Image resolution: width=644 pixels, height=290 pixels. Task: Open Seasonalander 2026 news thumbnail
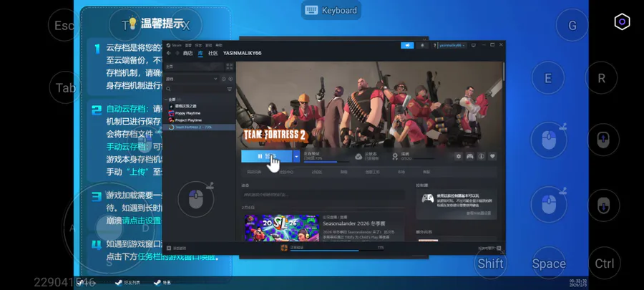pos(282,228)
